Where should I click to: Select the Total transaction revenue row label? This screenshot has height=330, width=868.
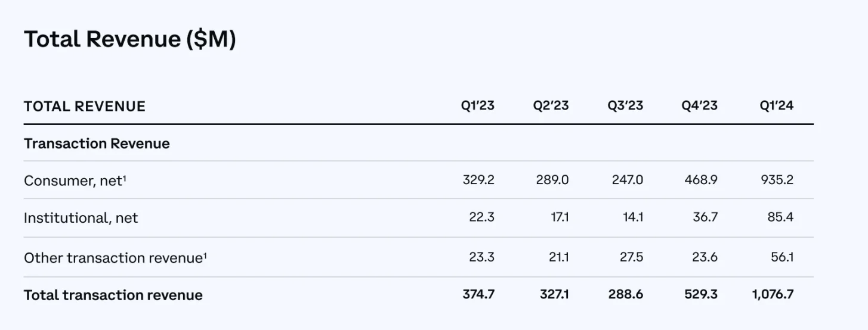click(x=113, y=295)
